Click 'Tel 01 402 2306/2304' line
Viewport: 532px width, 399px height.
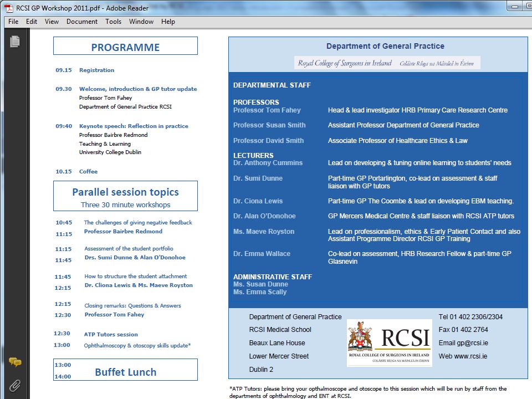pos(470,316)
